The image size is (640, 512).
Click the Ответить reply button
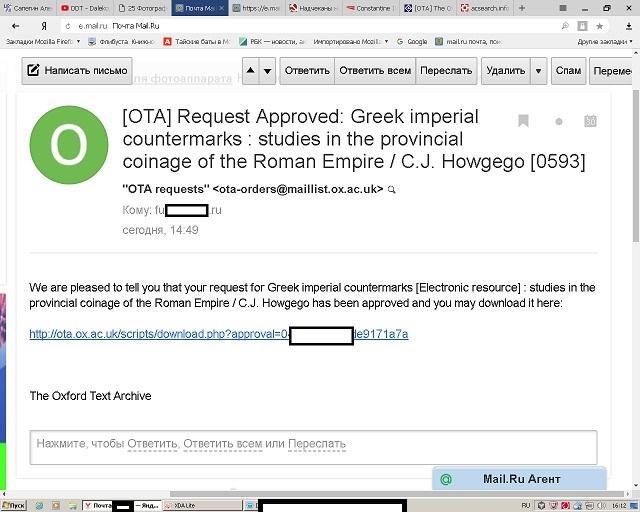(306, 71)
